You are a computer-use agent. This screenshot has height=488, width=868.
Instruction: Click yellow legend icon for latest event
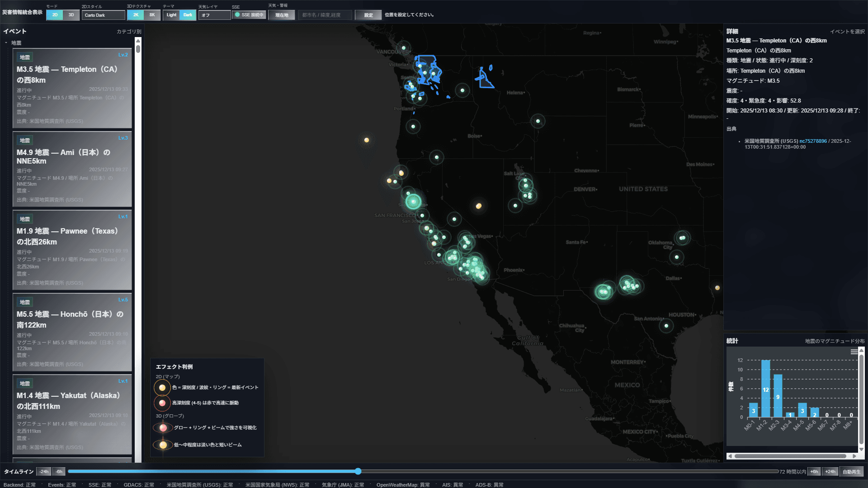[x=162, y=388]
